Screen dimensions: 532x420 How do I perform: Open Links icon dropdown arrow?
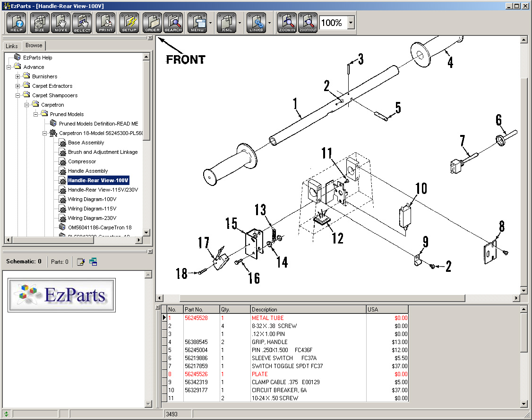coord(269,23)
